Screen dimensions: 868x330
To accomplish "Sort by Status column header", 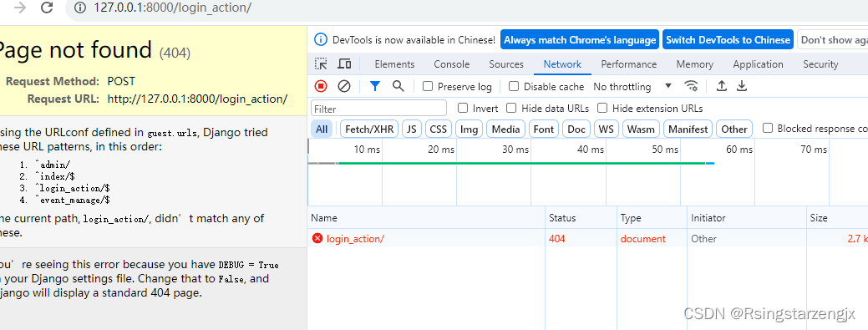I will (581, 218).
